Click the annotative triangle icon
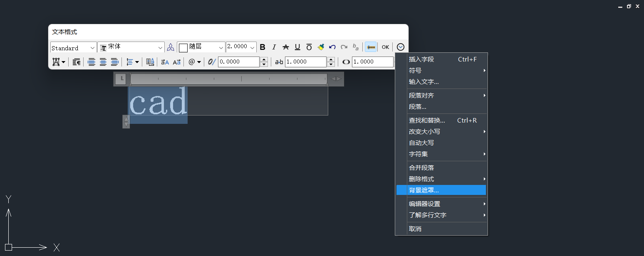This screenshot has width=644, height=256. (171, 47)
